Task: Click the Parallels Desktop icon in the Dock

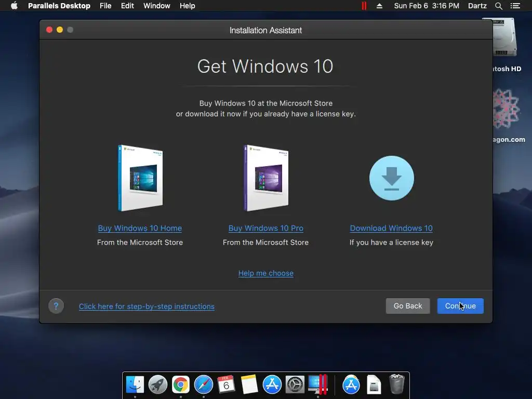Action: click(x=318, y=384)
